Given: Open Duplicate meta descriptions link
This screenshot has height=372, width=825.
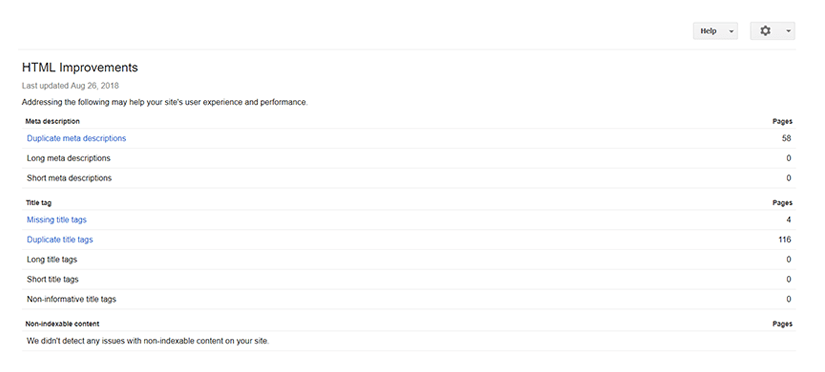Looking at the screenshot, I should (76, 138).
